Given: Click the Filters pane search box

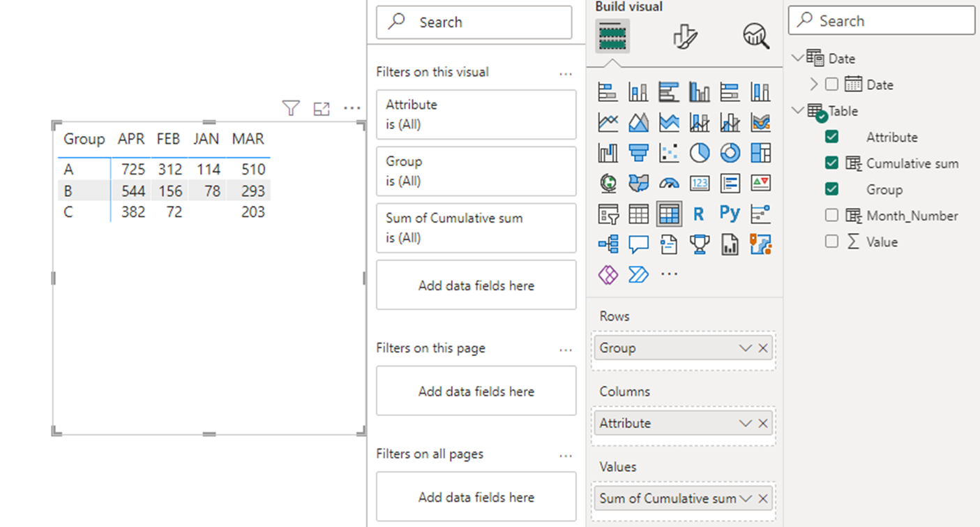Looking at the screenshot, I should 474,22.
